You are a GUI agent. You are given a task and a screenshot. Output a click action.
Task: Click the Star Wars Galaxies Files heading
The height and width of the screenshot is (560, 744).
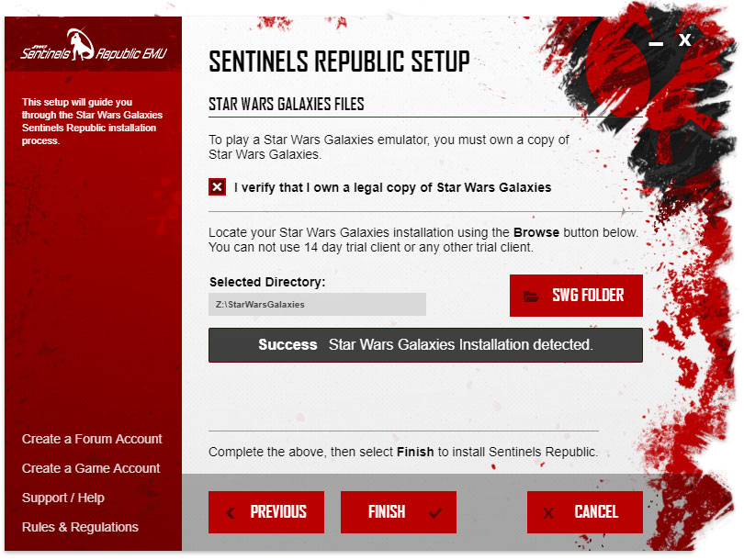pos(287,104)
